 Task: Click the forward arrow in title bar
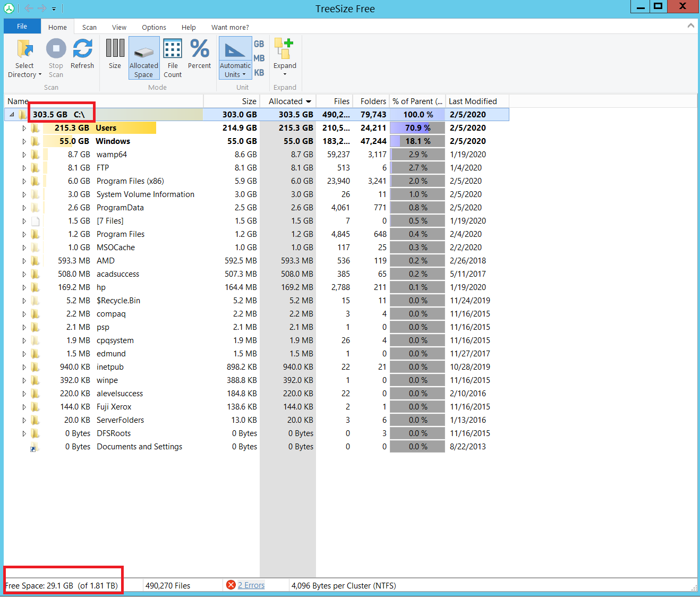(x=42, y=8)
